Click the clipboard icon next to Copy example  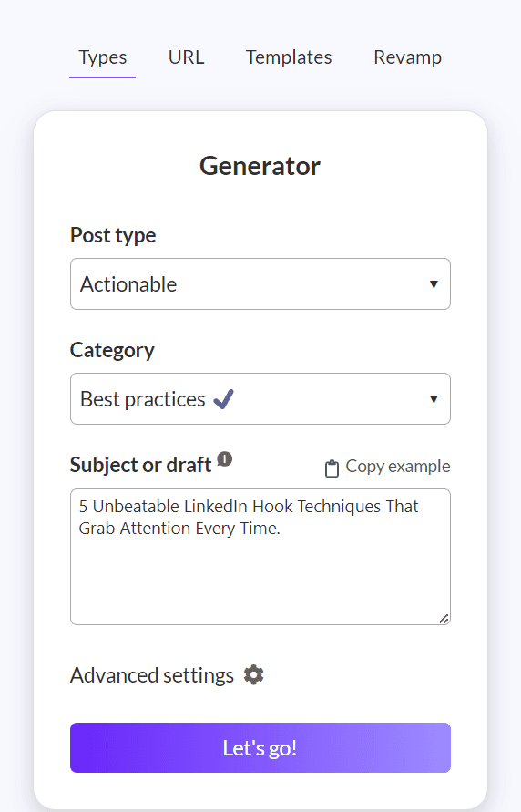[x=332, y=468]
